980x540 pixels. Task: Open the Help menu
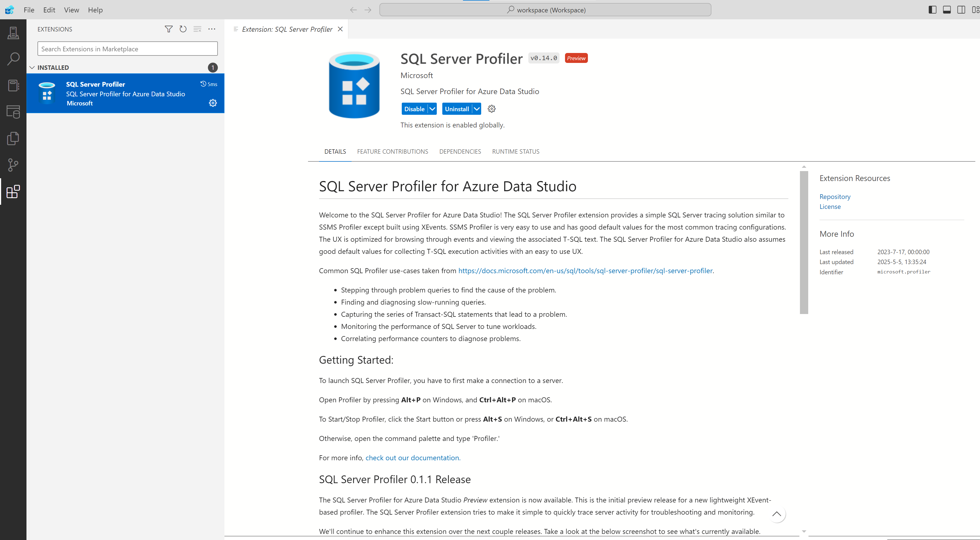coord(95,10)
